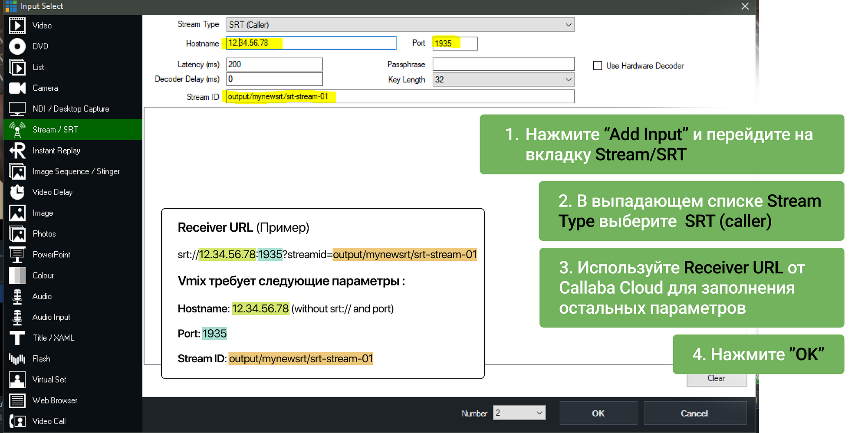Focus the Passphrase field
This screenshot has height=433, width=868.
[503, 64]
